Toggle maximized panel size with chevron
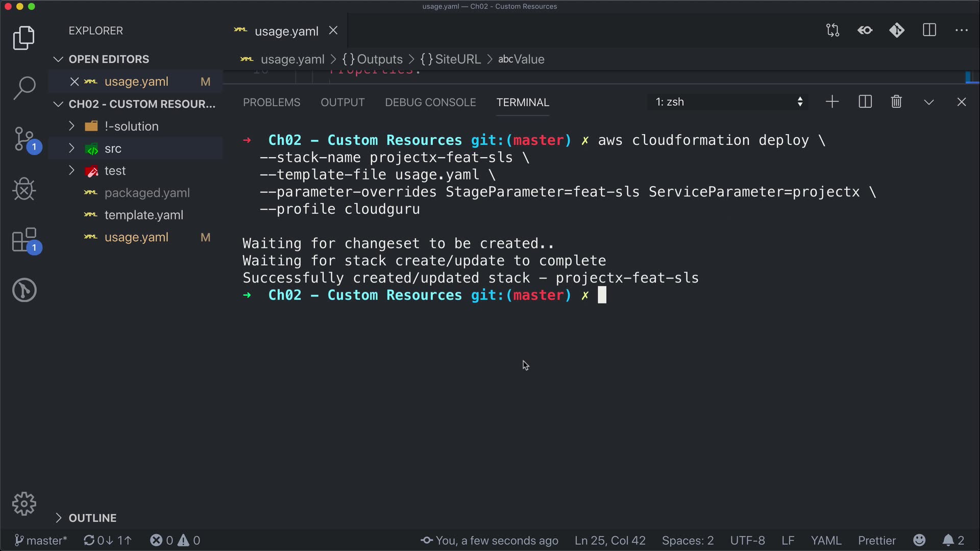This screenshot has width=980, height=551. click(x=929, y=102)
